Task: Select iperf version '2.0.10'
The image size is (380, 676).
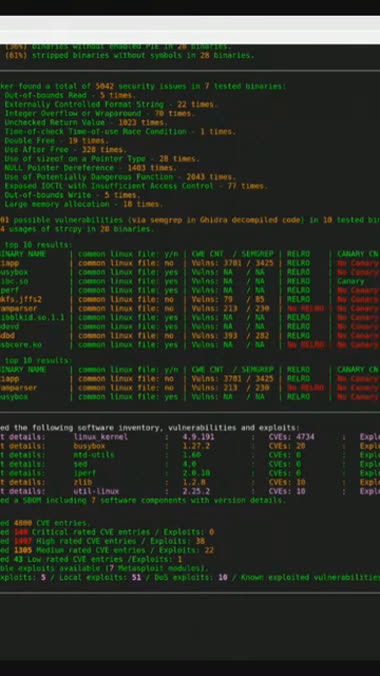Action: click(x=196, y=473)
